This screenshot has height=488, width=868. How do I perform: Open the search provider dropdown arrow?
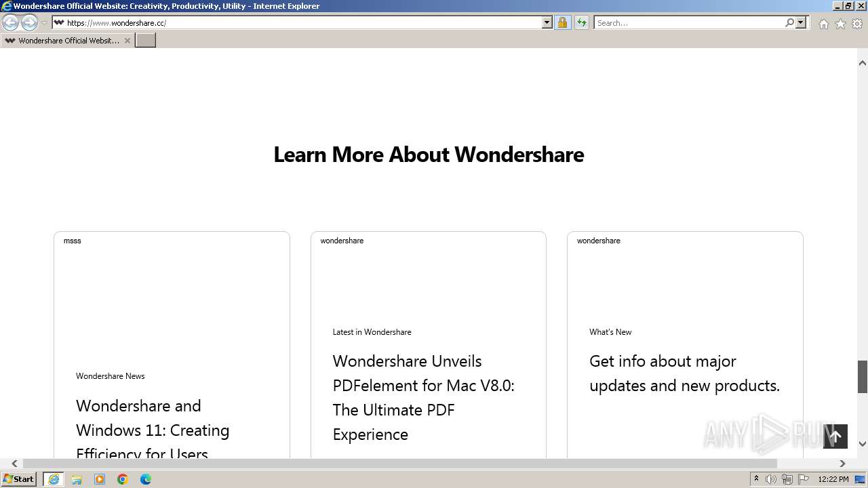coord(801,22)
